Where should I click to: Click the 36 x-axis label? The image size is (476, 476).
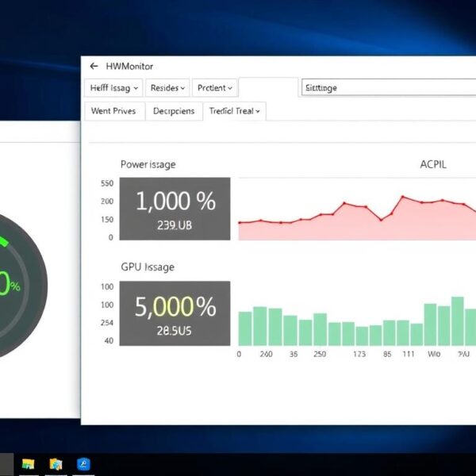[294, 354]
